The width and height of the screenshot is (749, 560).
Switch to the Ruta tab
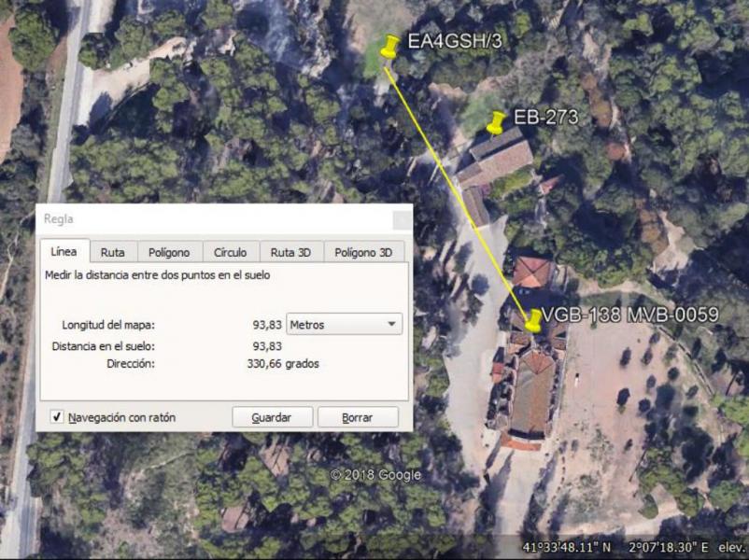pyautogui.click(x=113, y=252)
